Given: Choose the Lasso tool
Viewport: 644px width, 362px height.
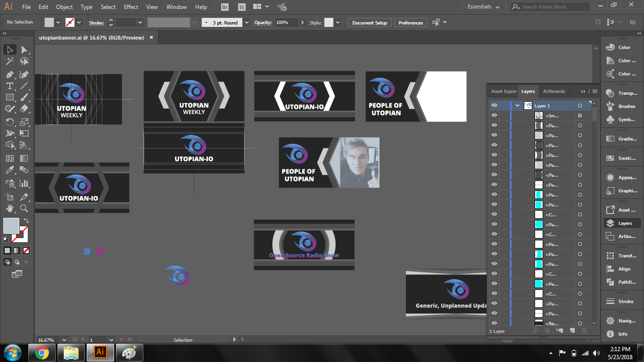Looking at the screenshot, I should coord(24,61).
